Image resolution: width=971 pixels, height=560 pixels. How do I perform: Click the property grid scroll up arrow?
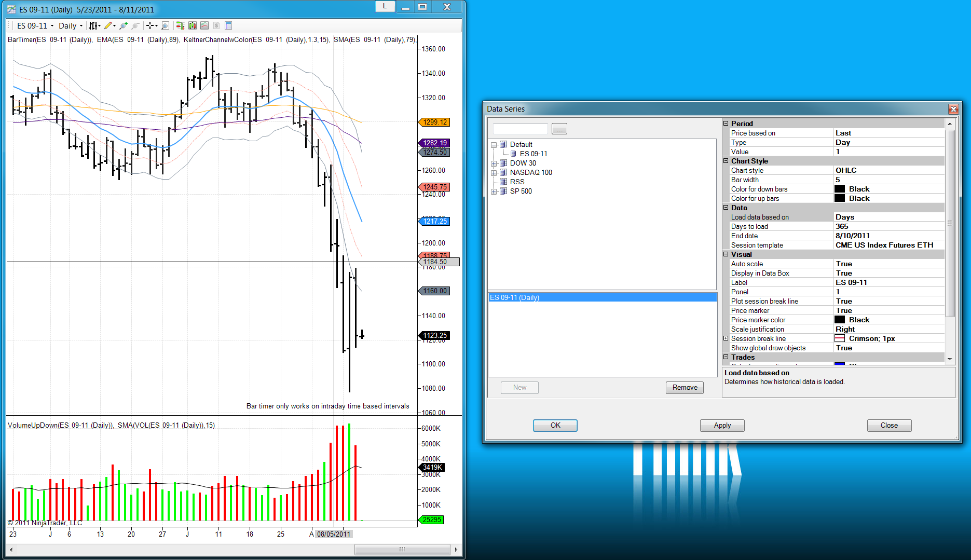[x=950, y=124]
